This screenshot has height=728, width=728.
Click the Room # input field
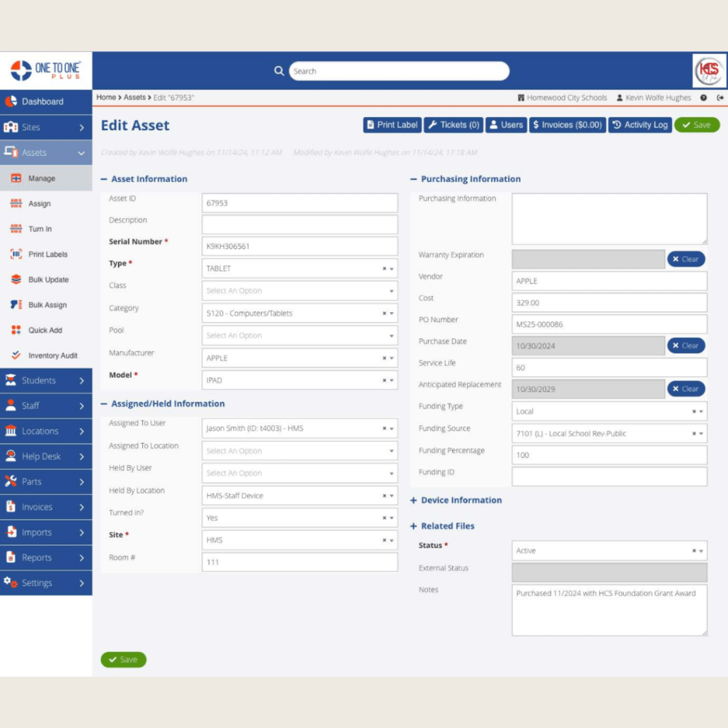(x=299, y=562)
